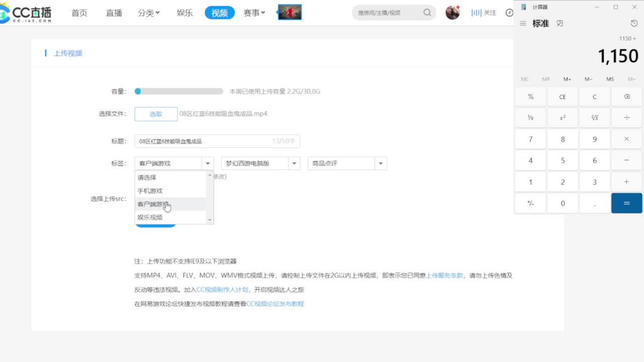
Task: Select 手机游戏 from the dropdown list
Action: [x=150, y=191]
